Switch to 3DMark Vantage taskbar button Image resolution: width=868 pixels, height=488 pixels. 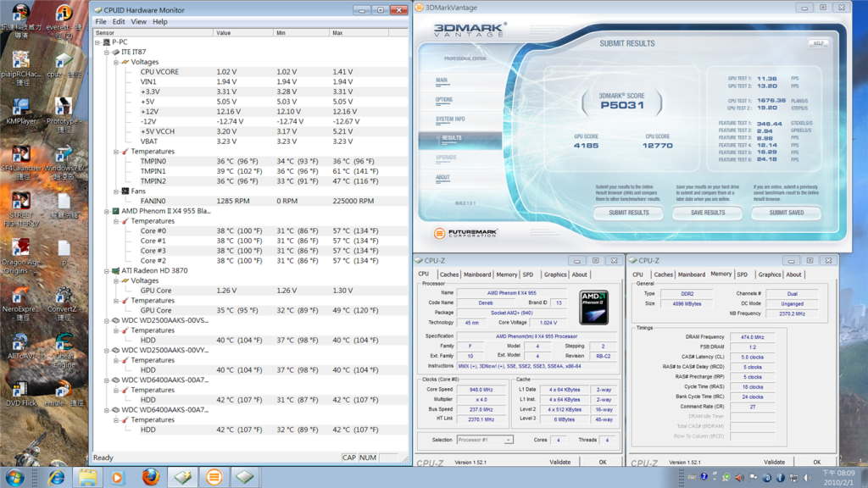[x=214, y=477]
